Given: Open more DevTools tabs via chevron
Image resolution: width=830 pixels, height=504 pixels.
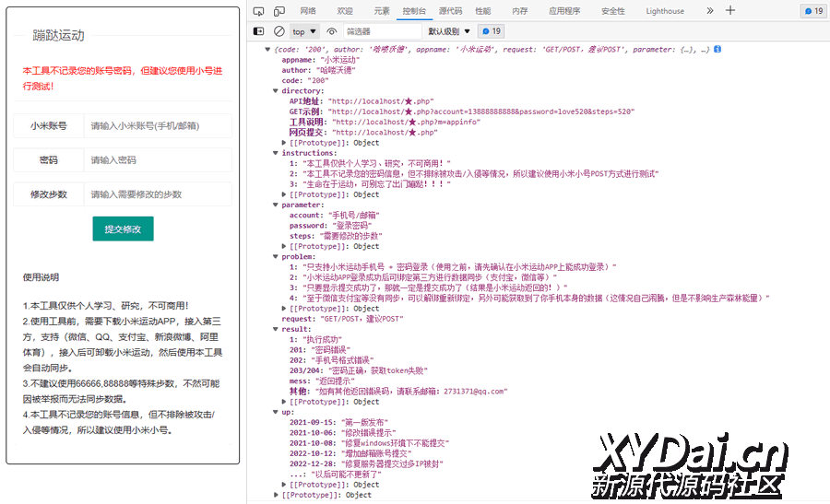Looking at the screenshot, I should click(709, 11).
